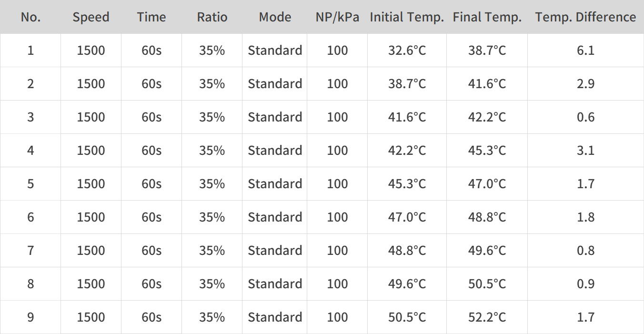Click the Speed column header
The height and width of the screenshot is (334, 644).
click(x=91, y=17)
